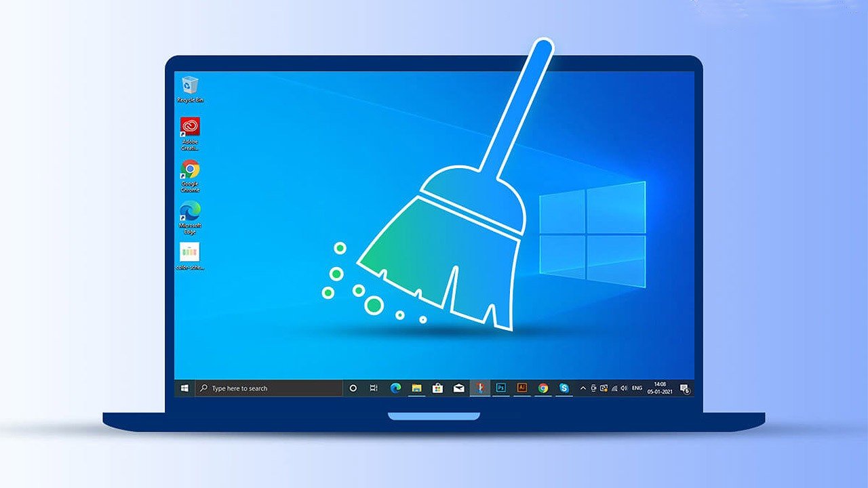This screenshot has height=488, width=868.
Task: Select the Microsoft Edge desktop shortcut
Action: point(191,217)
